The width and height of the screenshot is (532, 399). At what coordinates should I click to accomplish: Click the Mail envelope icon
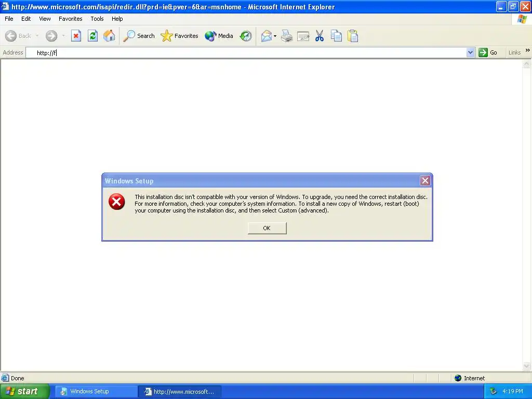point(267,36)
